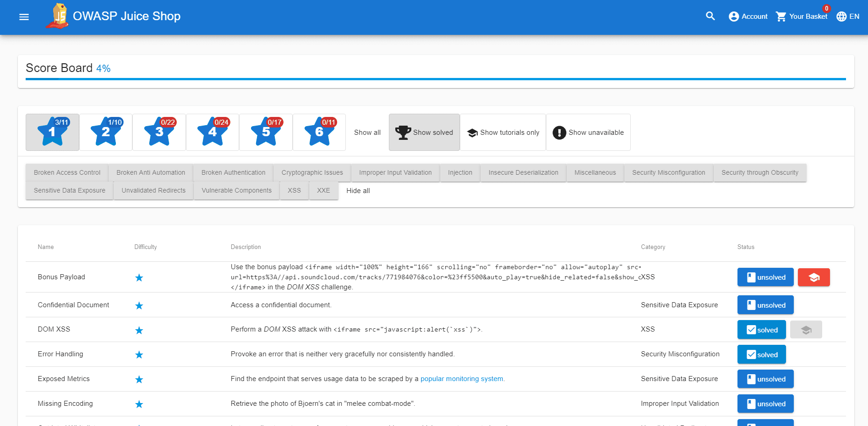Toggle difficulty 3 star filter
Image resolution: width=868 pixels, height=426 pixels.
coord(159,132)
